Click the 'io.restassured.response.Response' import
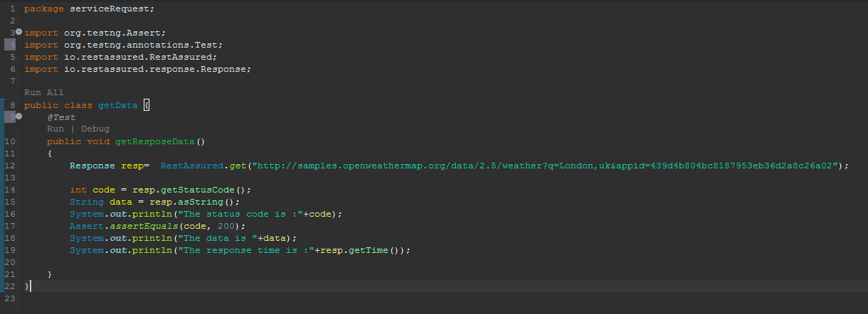 click(155, 69)
